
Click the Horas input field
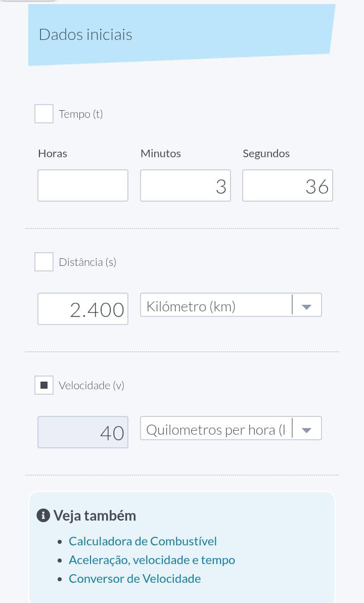coord(83,185)
